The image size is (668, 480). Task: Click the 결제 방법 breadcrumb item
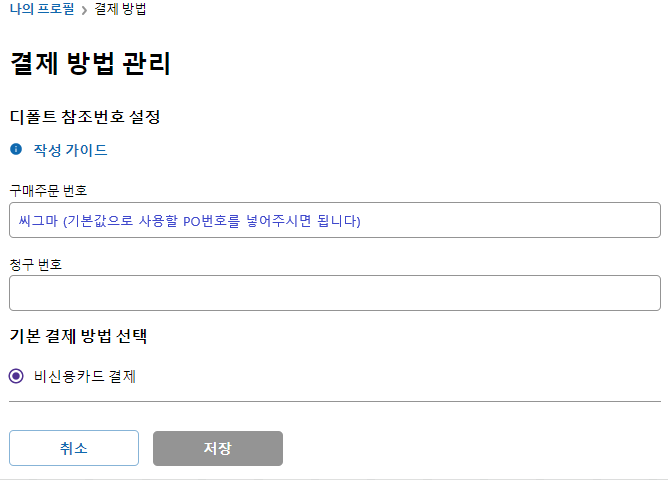click(123, 9)
